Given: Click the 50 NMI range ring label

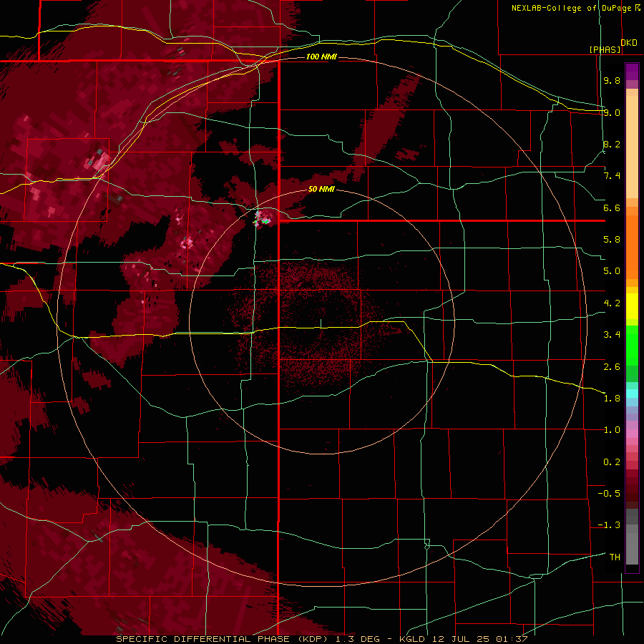Looking at the screenshot, I should [x=321, y=189].
